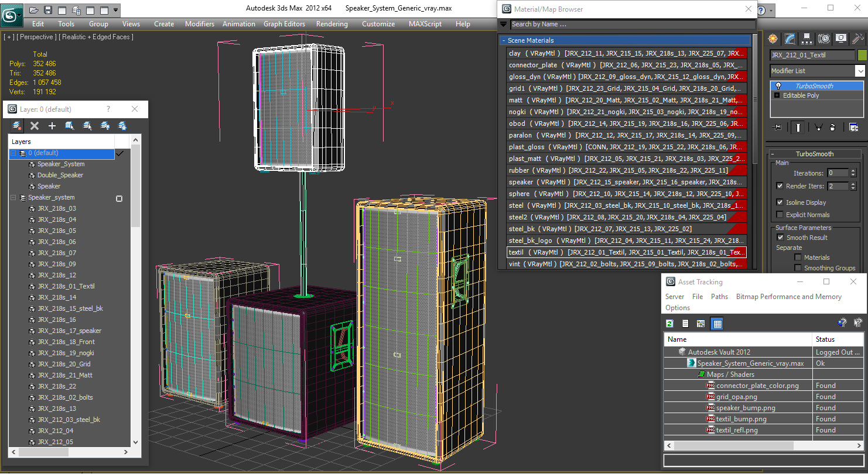Click the Open File icon in quick access toolbar
This screenshot has height=474, width=868.
[x=34, y=10]
